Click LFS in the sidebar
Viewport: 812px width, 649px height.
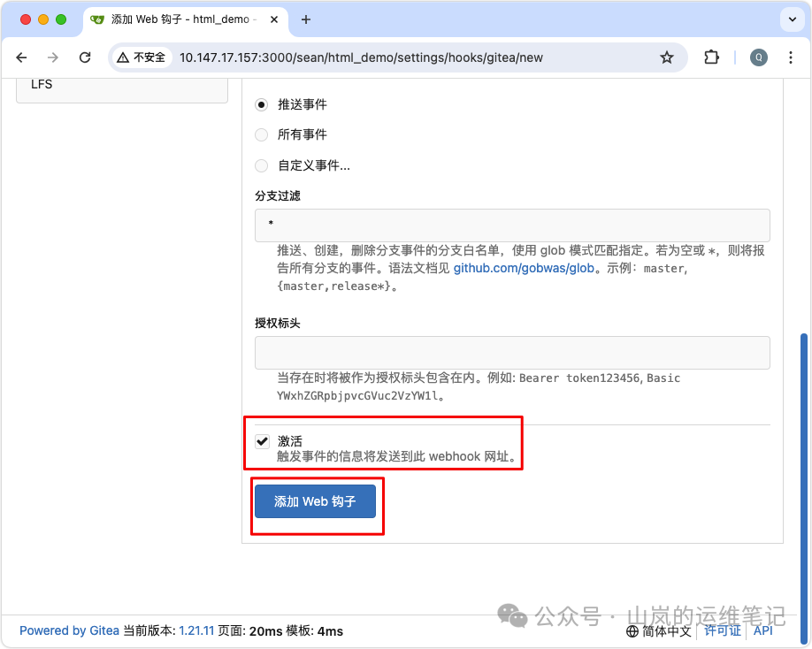[40, 84]
